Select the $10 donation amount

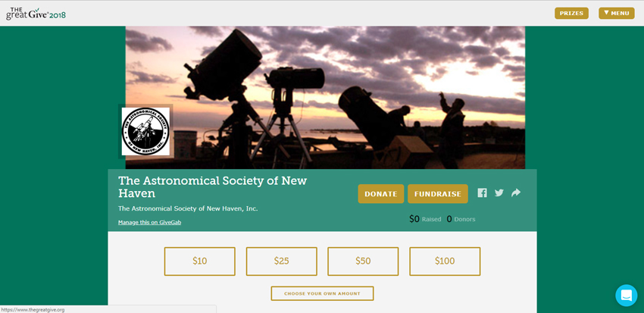pyautogui.click(x=199, y=261)
